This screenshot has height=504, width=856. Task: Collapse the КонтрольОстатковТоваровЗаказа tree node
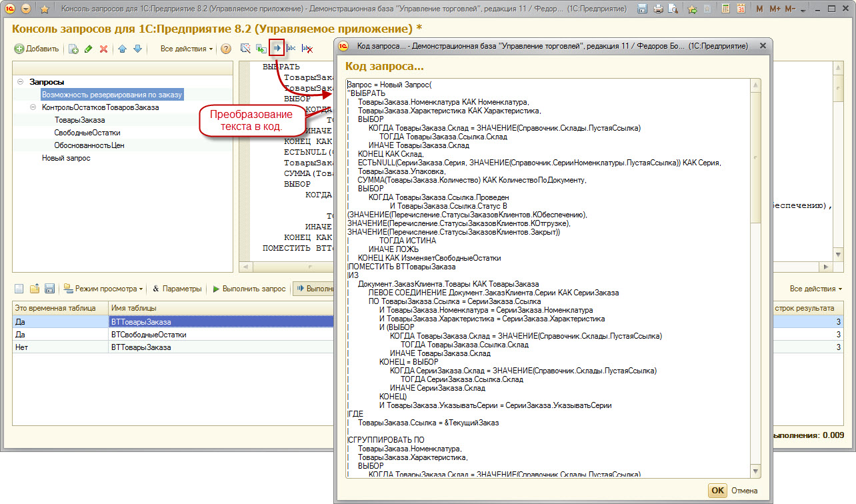[33, 107]
